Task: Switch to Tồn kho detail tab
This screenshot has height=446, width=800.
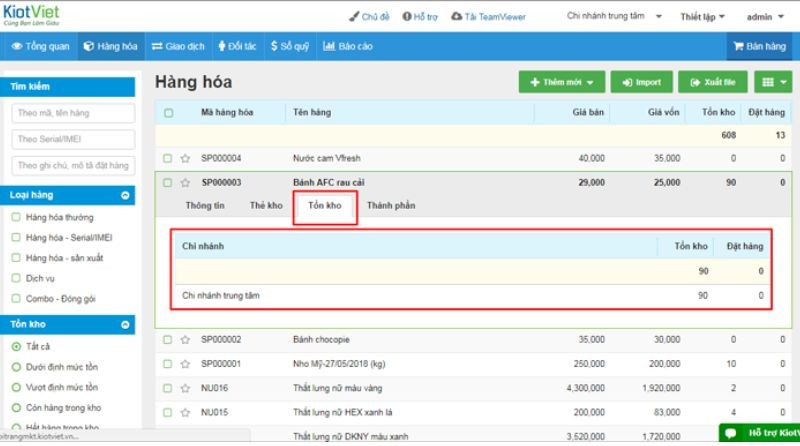Action: click(x=325, y=206)
